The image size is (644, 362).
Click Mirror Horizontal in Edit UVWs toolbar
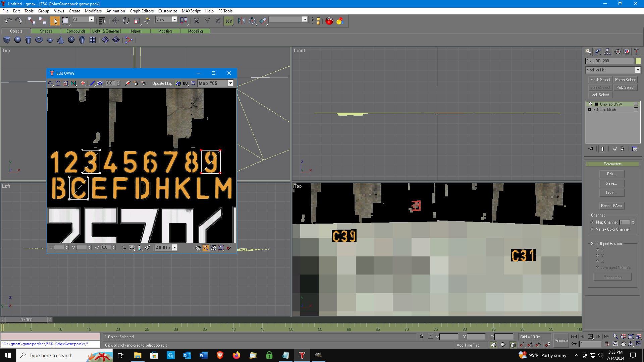point(73,83)
